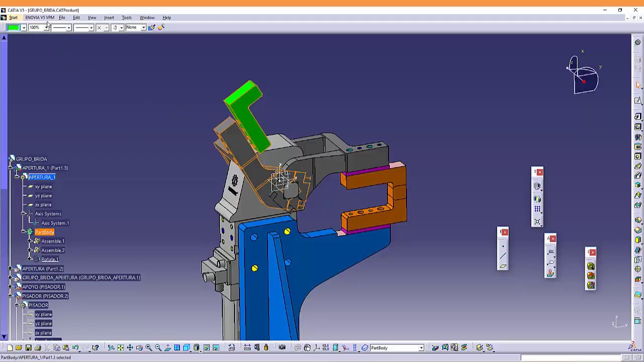The image size is (644, 362).
Task: Click the Open file folder icon
Action: [19, 347]
